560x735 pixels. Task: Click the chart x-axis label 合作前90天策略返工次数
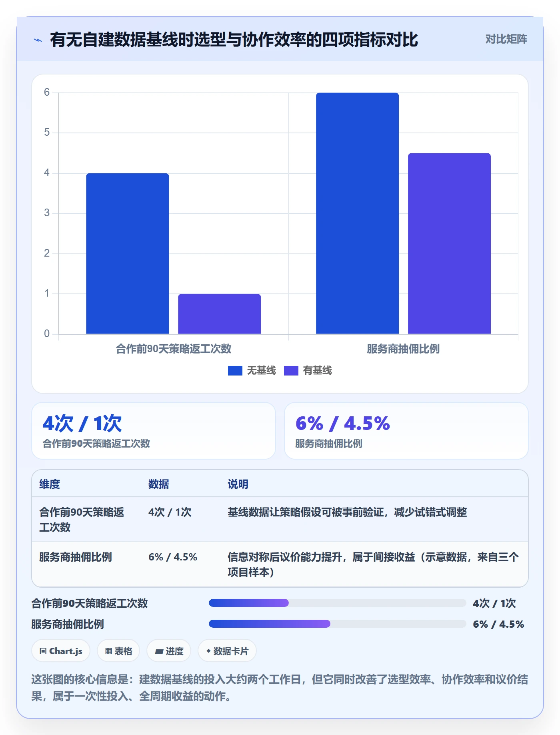pyautogui.click(x=174, y=349)
